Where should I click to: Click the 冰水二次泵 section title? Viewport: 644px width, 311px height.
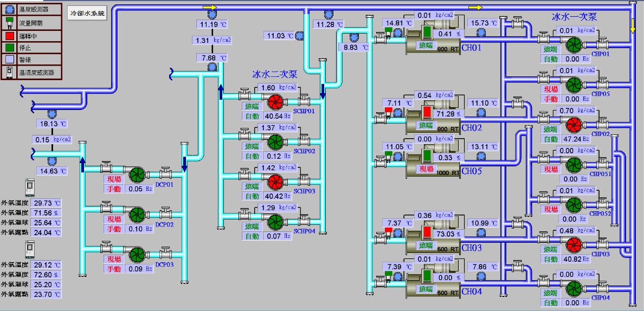pyautogui.click(x=274, y=74)
